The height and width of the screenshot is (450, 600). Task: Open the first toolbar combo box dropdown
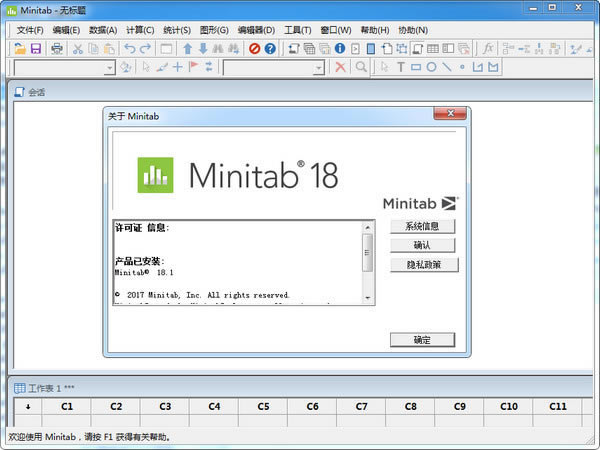pos(109,68)
